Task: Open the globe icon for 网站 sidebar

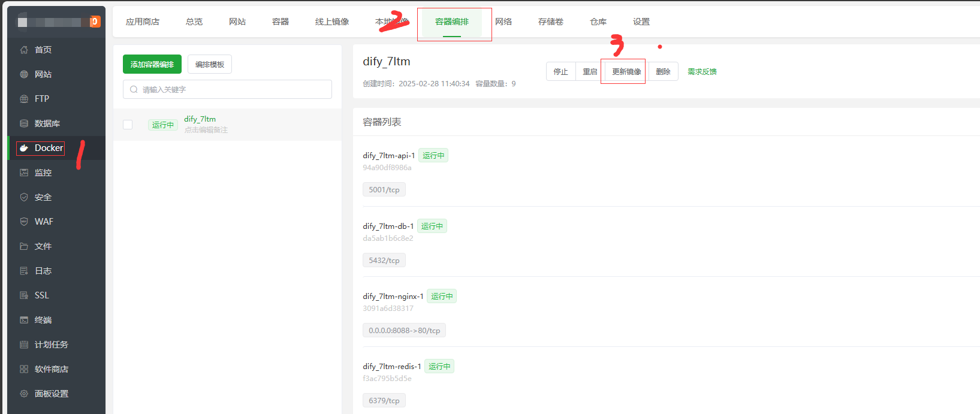Action: pyautogui.click(x=24, y=74)
